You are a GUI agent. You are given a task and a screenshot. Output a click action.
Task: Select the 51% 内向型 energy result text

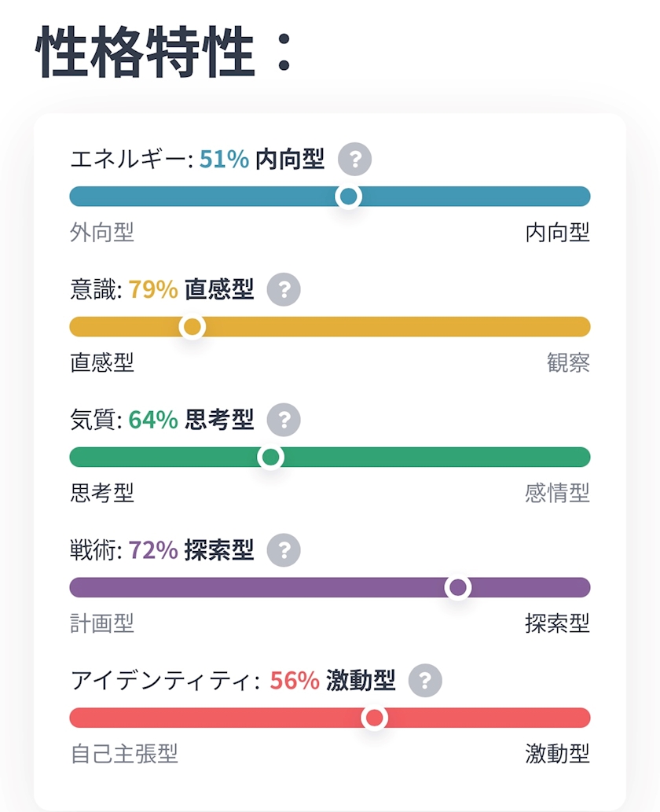click(262, 159)
